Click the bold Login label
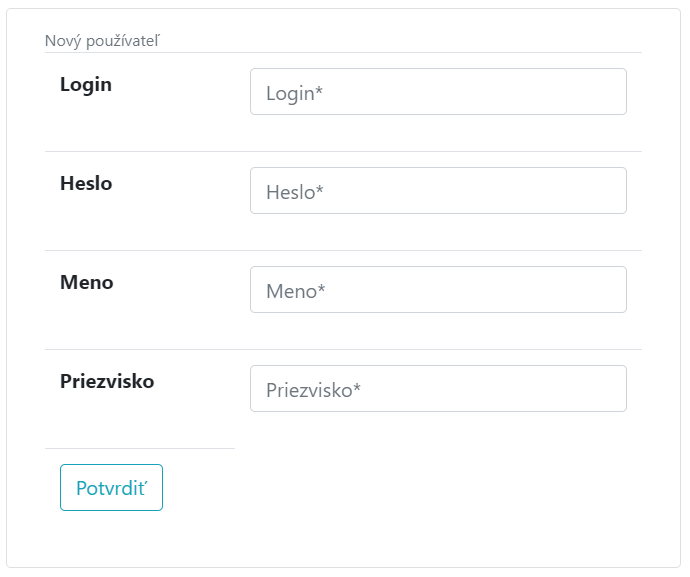This screenshot has width=690, height=577. tap(86, 85)
